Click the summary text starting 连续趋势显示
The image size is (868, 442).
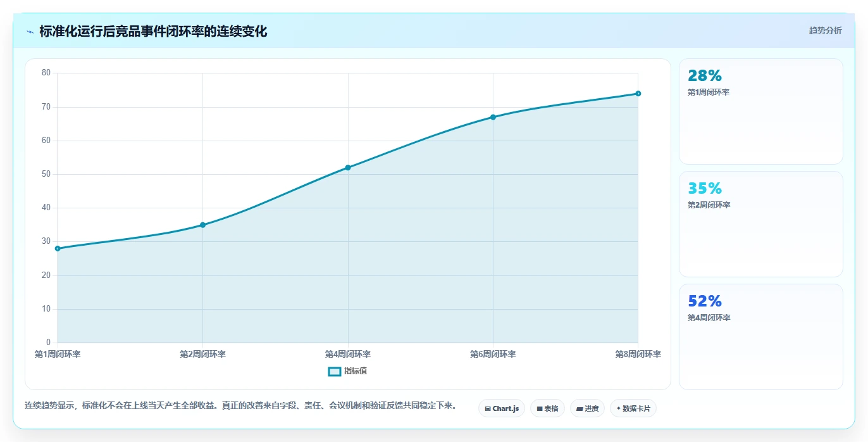tap(240, 405)
